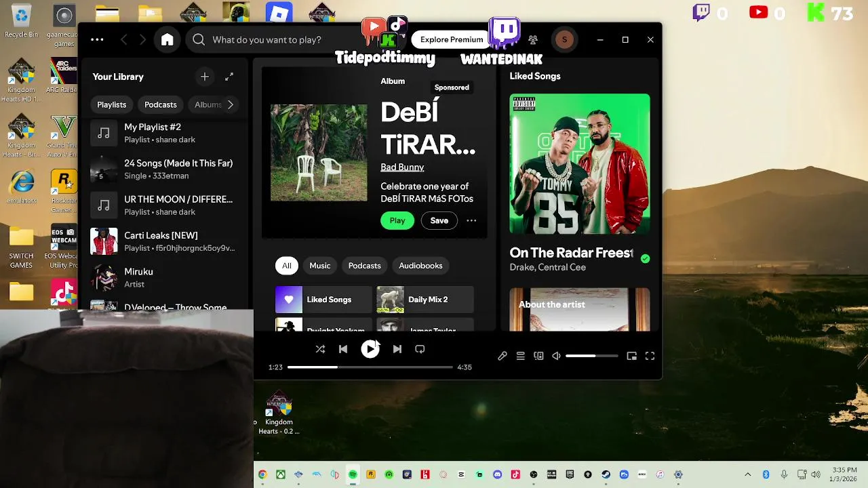This screenshot has width=868, height=488.
Task: Open Internet Explorer emulators shortcut on desktop
Action: [22, 186]
